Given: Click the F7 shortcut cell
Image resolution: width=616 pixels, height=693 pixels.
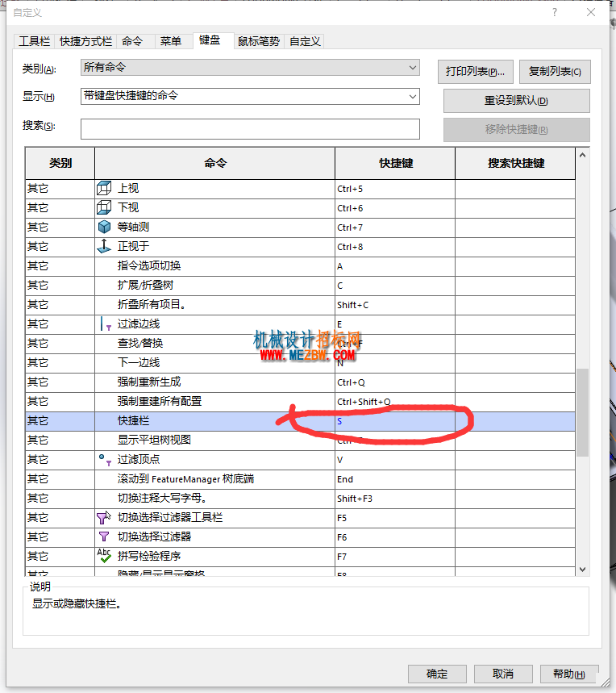Looking at the screenshot, I should tap(395, 557).
